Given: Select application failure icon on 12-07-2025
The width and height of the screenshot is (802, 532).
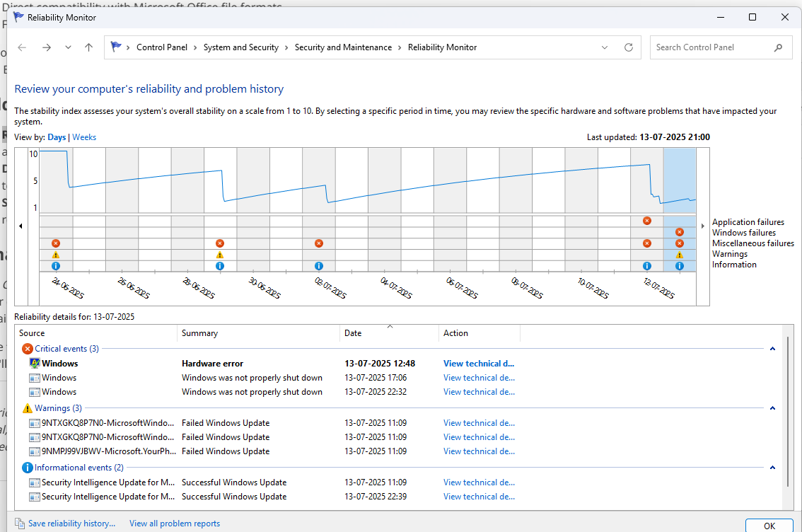Looking at the screenshot, I should click(x=647, y=221).
